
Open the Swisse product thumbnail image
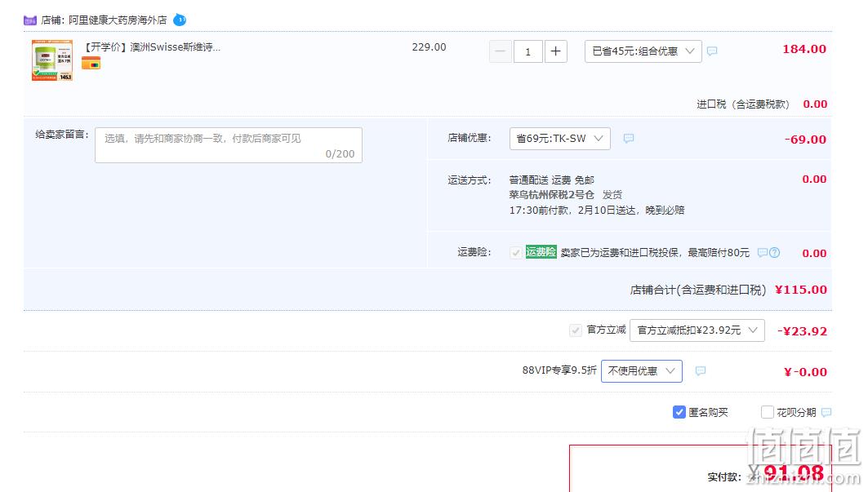click(x=52, y=60)
